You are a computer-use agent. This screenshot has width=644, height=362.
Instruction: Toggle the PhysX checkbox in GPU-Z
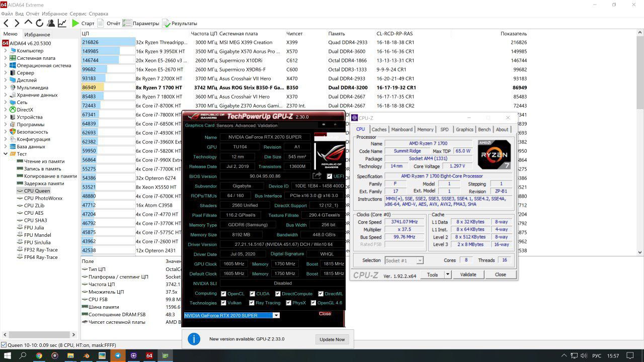(288, 303)
